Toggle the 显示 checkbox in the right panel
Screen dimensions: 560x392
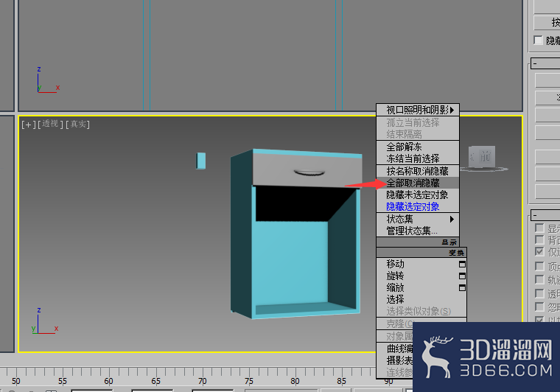click(x=539, y=228)
